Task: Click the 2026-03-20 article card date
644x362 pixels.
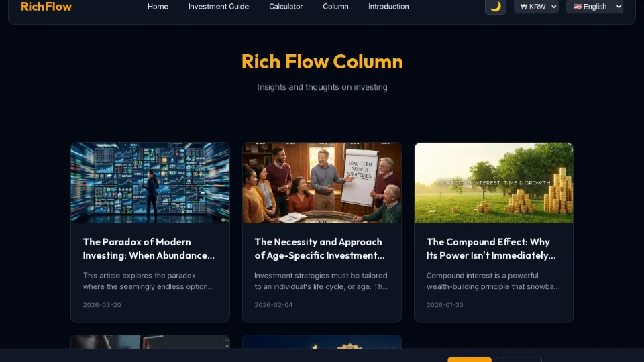Action: (102, 305)
